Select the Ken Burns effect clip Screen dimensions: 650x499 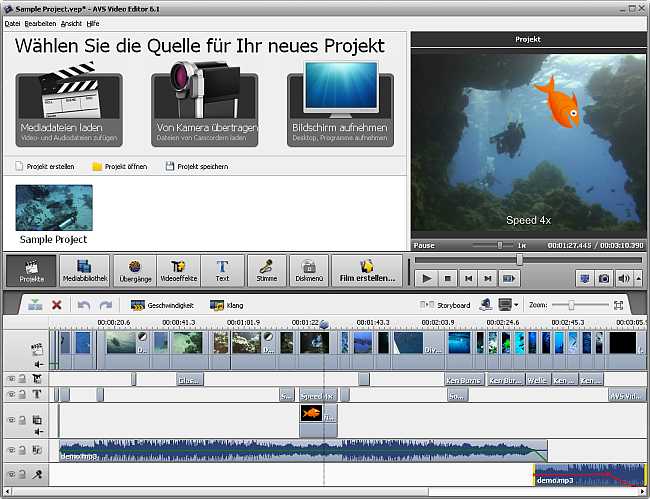tap(463, 380)
